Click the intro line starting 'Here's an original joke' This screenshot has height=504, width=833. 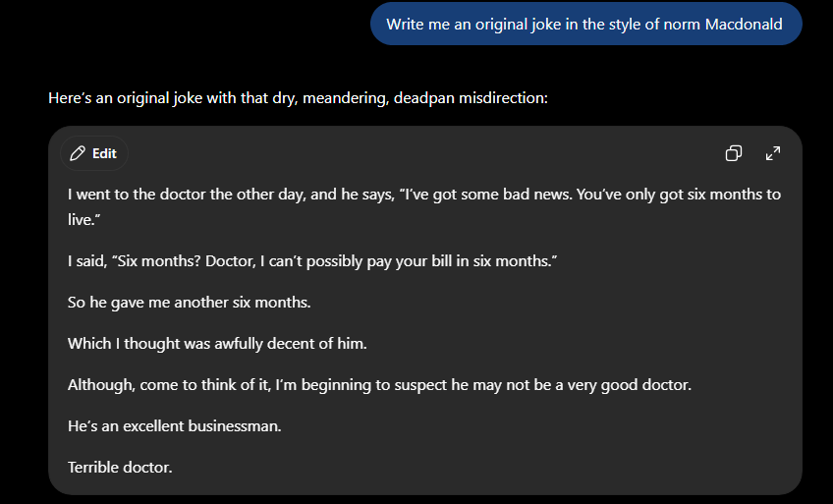click(298, 98)
